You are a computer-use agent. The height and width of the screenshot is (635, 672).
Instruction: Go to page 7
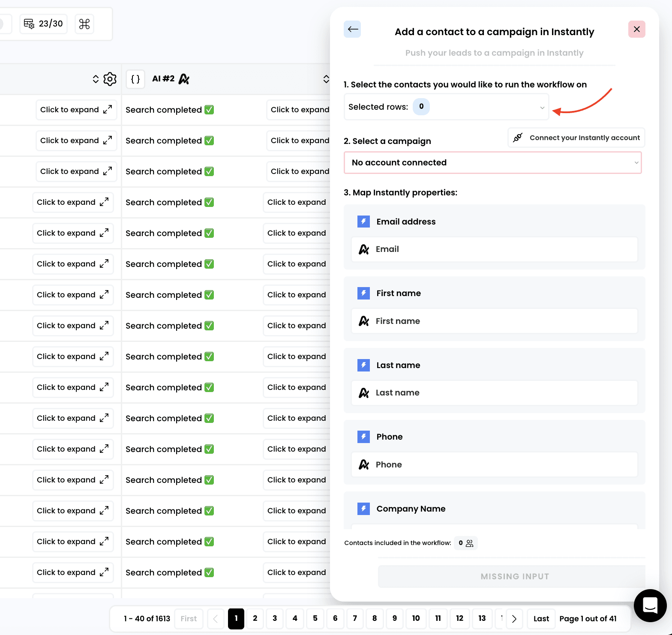(355, 618)
